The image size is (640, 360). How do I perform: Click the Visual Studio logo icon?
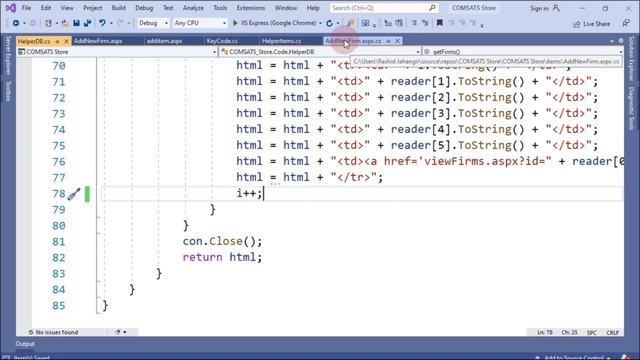(x=11, y=8)
